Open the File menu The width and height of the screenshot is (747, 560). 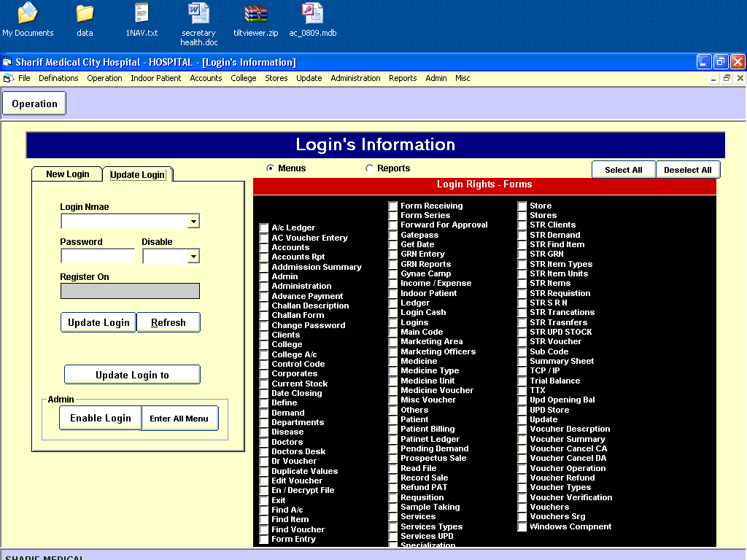[24, 78]
